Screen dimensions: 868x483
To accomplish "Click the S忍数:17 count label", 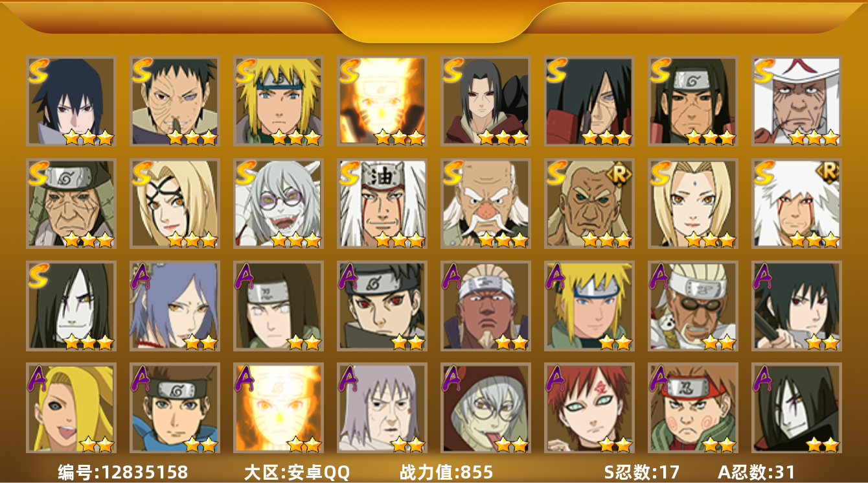I will point(641,472).
